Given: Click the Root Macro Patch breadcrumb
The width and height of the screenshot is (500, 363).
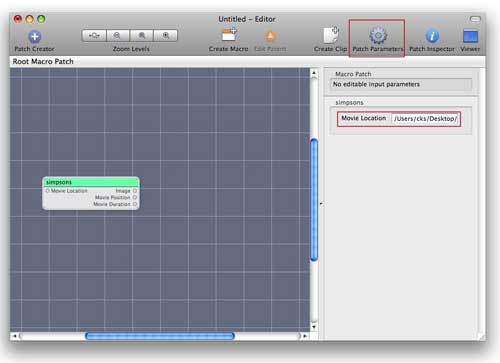Looking at the screenshot, I should pos(43,61).
